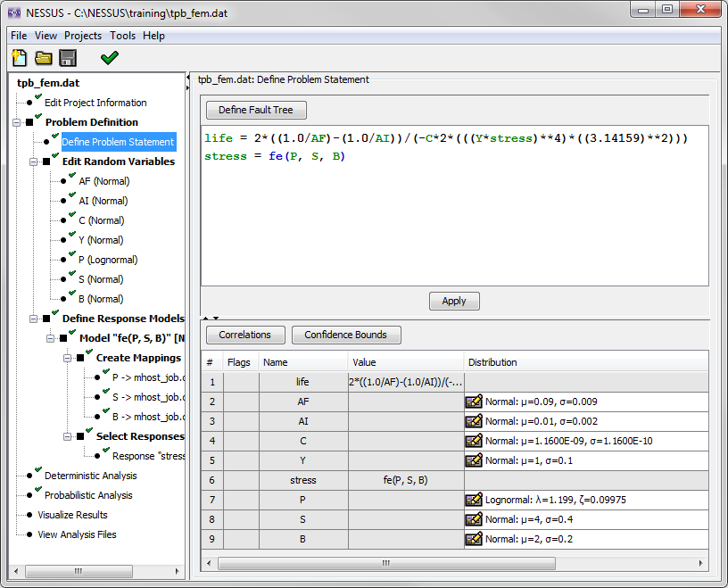Image resolution: width=728 pixels, height=588 pixels.
Task: Click edit distribution icon for AF row
Action: [x=474, y=402]
